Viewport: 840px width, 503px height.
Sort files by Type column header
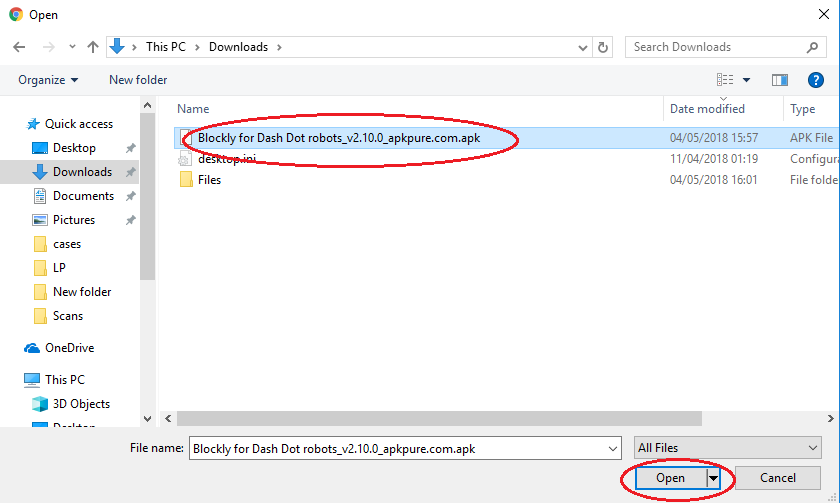(802, 109)
